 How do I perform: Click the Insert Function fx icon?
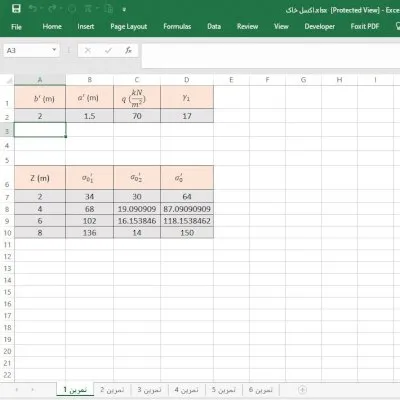[x=128, y=50]
